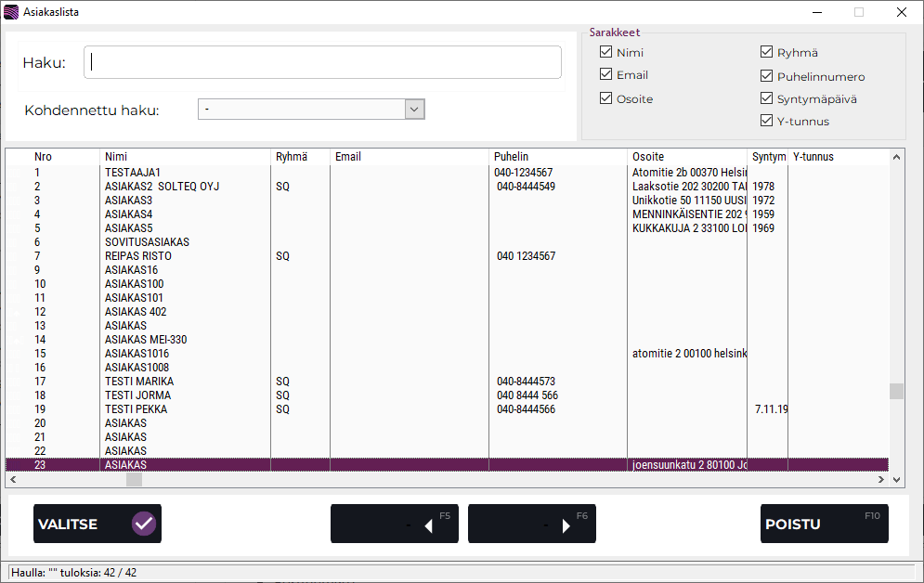Screen dimensions: 924x583
Task: Disable the Y-tunnus column checkbox
Action: coord(766,121)
